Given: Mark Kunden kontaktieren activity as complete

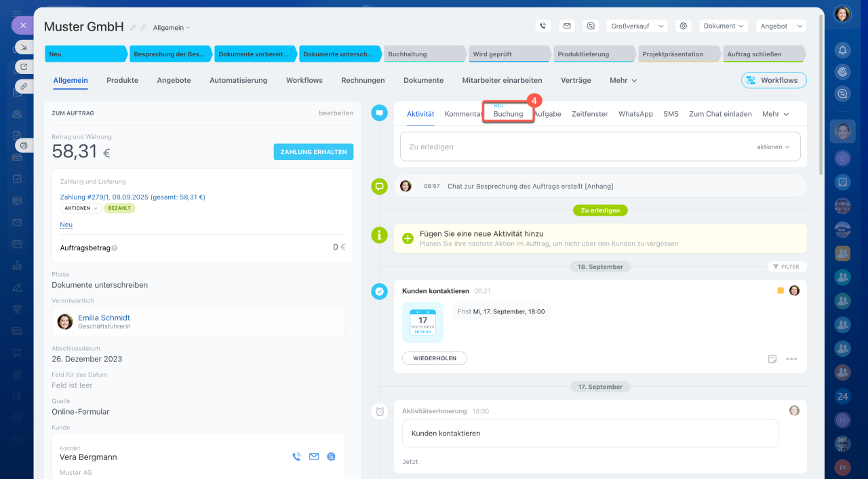Looking at the screenshot, I should (380, 291).
